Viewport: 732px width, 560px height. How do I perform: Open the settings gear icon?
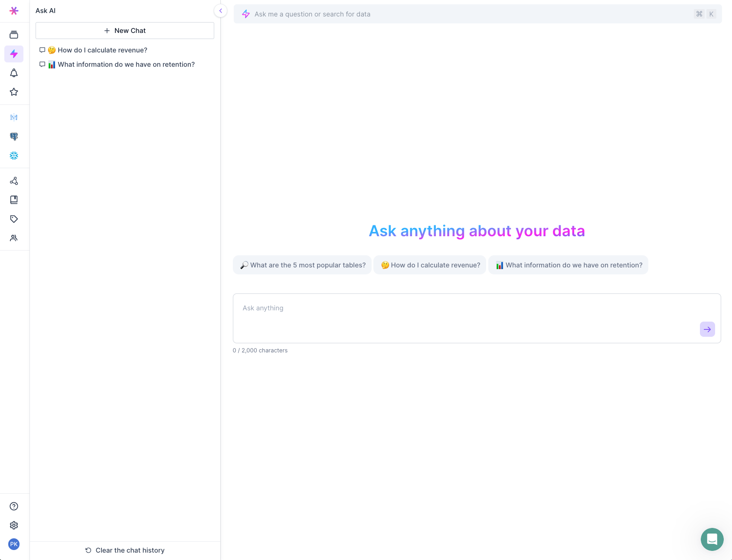coord(14,525)
